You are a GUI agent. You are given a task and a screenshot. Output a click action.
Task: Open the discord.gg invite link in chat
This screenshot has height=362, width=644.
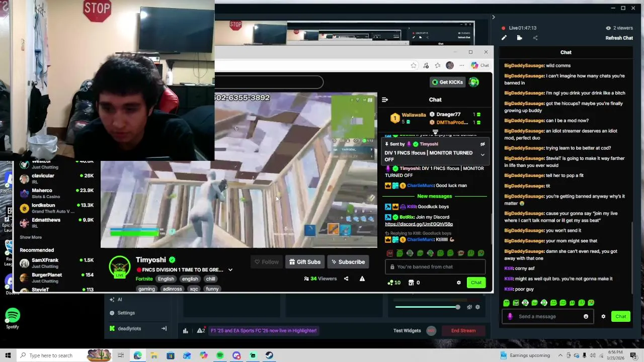tap(419, 224)
